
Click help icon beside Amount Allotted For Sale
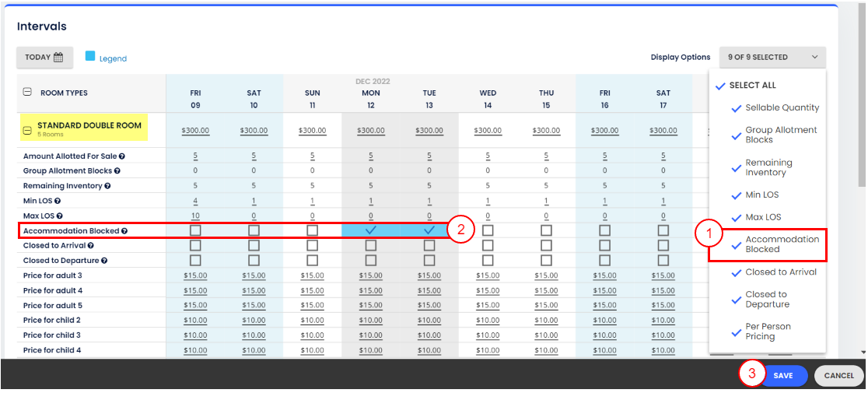[121, 156]
